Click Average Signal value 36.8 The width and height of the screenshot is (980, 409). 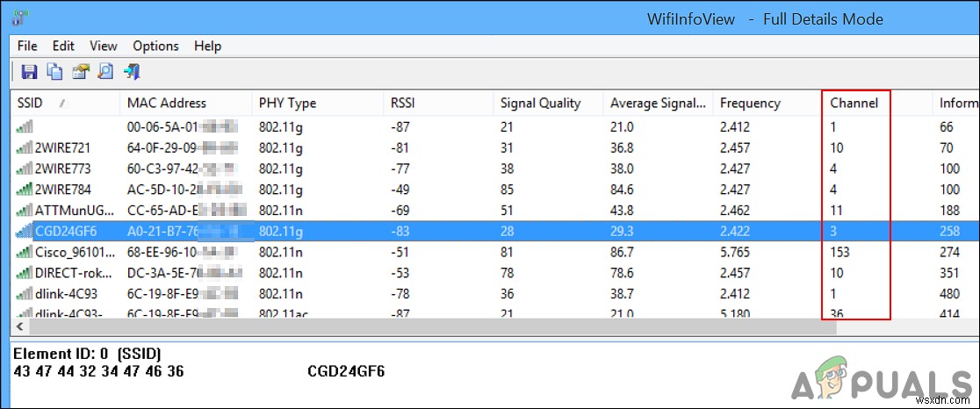click(622, 148)
